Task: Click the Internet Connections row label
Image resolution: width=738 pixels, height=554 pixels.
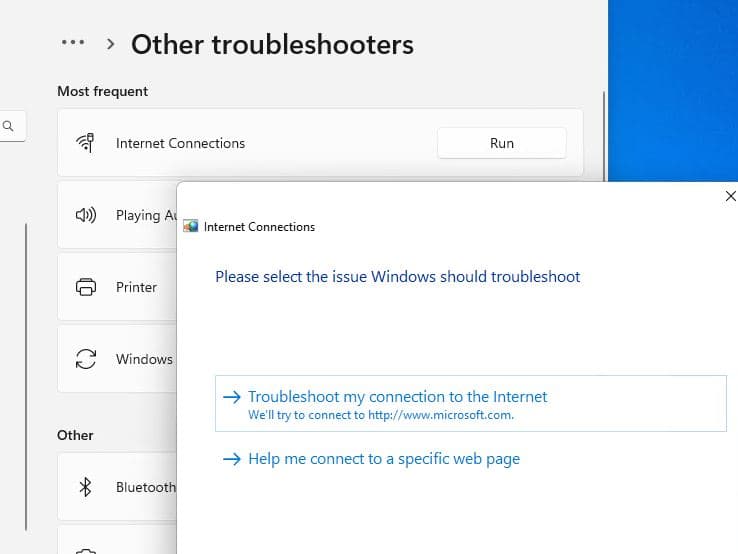Action: click(180, 143)
